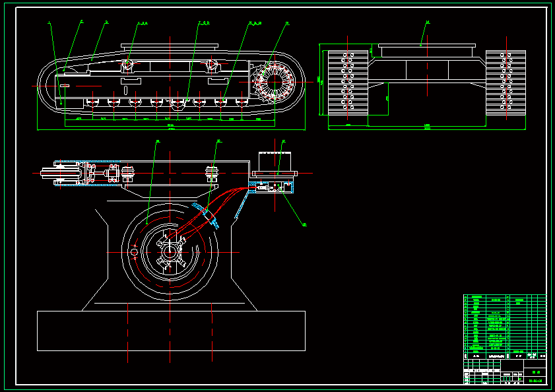The height and width of the screenshot is (392, 555).
Task: Select the top mounting platform in the side view
Action: [x=170, y=46]
